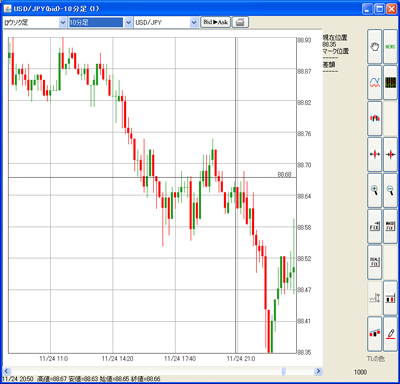Click the greyed vertical scale arrows icon
Viewport: 400px width, 384px height.
pyautogui.click(x=375, y=298)
